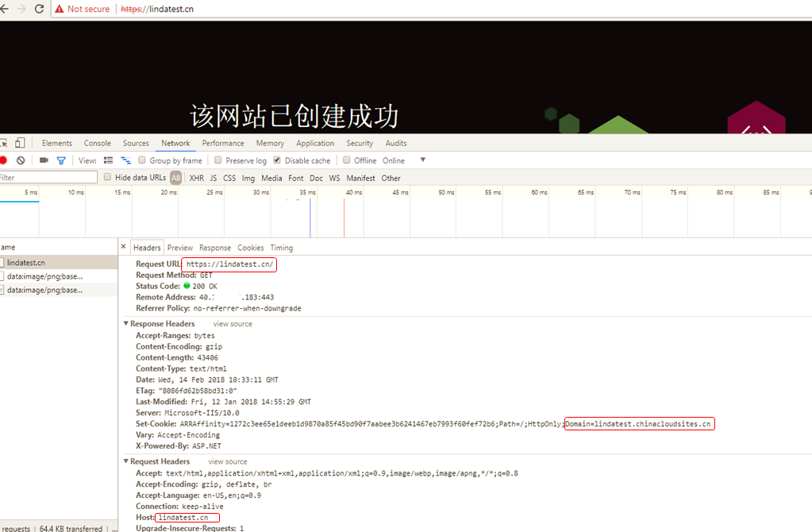Click the Filter text input field

48,178
